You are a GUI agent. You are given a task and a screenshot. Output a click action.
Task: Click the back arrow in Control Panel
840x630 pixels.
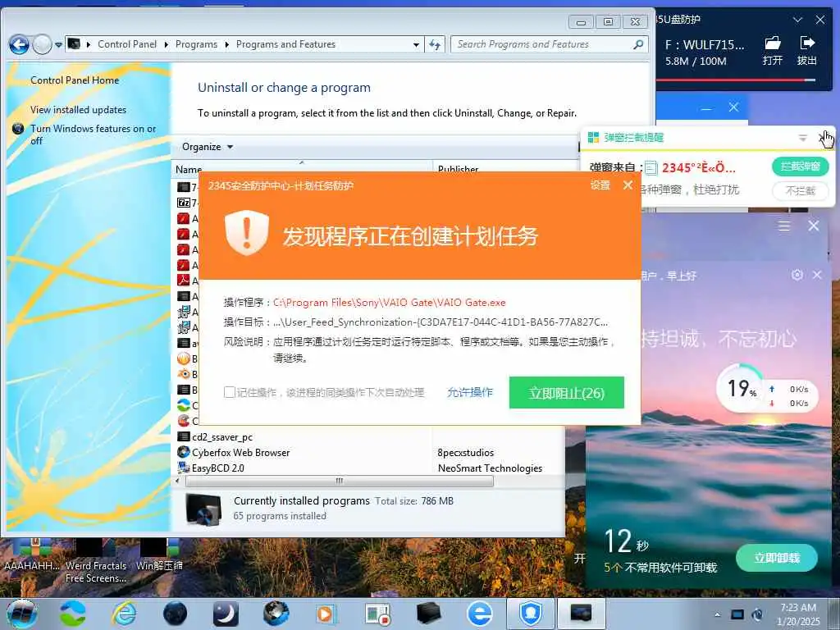point(19,44)
